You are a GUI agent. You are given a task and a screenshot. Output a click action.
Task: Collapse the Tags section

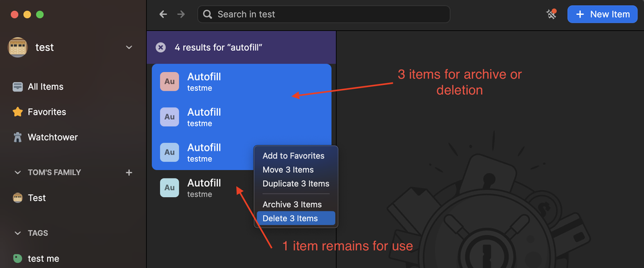(x=17, y=233)
